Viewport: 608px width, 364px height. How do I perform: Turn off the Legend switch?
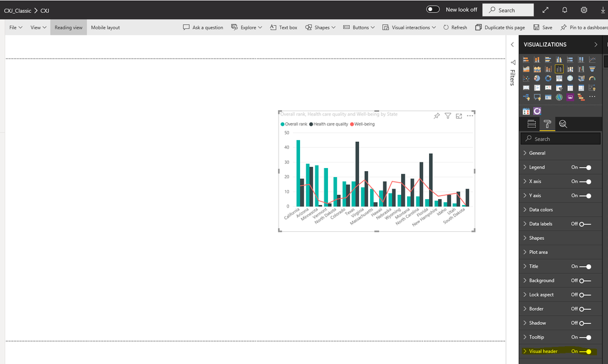[585, 167]
